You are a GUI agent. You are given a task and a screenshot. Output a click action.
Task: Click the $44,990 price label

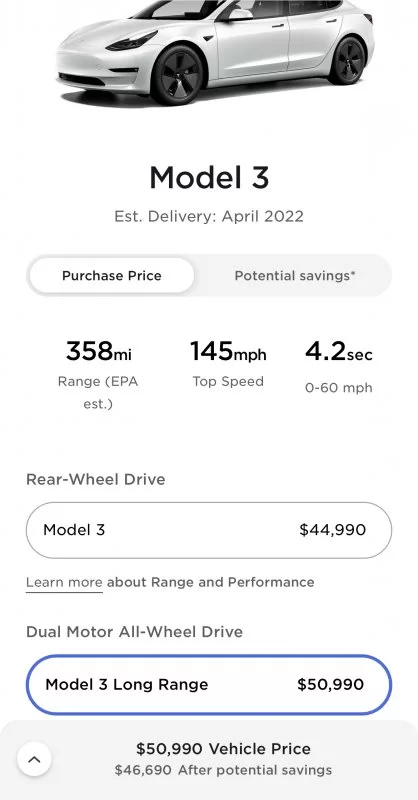333,530
